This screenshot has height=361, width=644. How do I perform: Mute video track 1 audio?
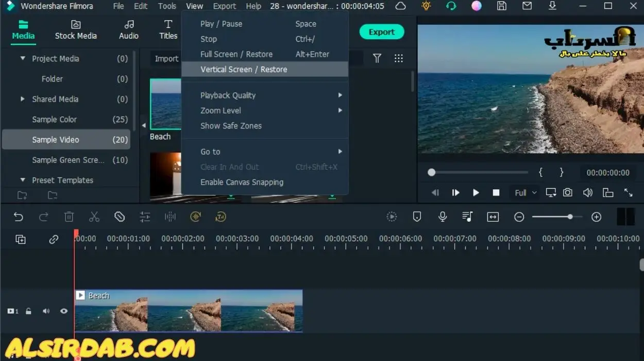tap(46, 311)
